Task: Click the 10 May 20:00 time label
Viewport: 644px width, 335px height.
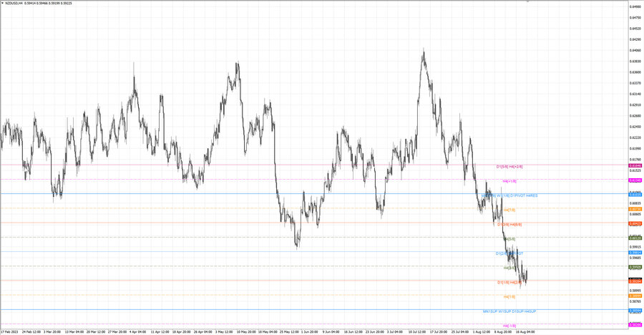Action: point(245,331)
